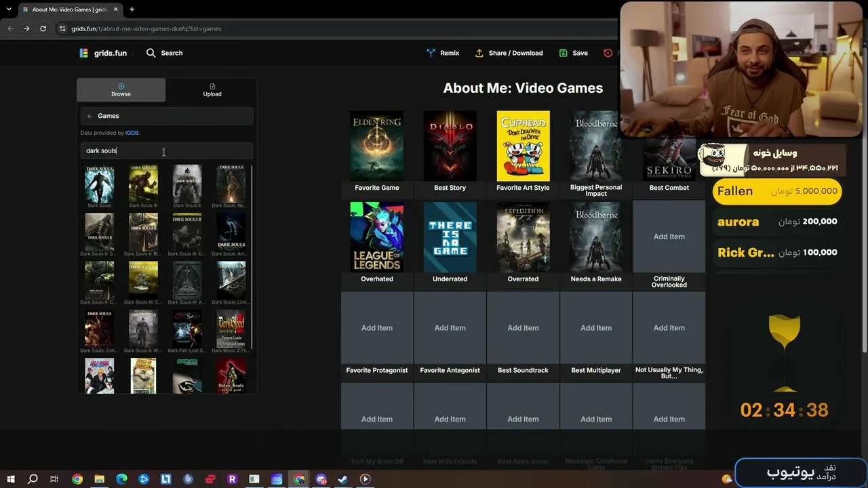Open the purple R app on taskbar

tap(232, 479)
